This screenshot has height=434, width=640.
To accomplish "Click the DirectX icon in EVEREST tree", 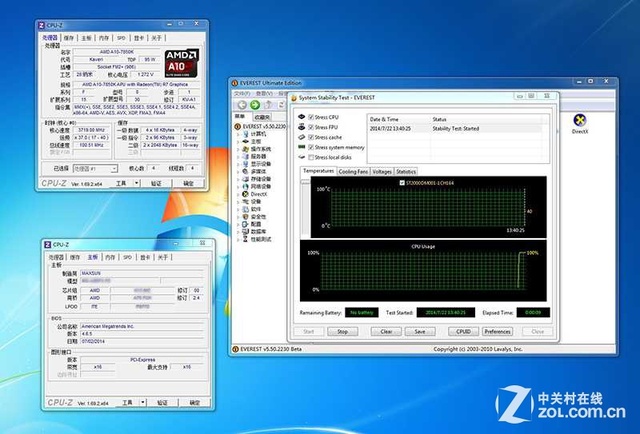I will point(246,194).
